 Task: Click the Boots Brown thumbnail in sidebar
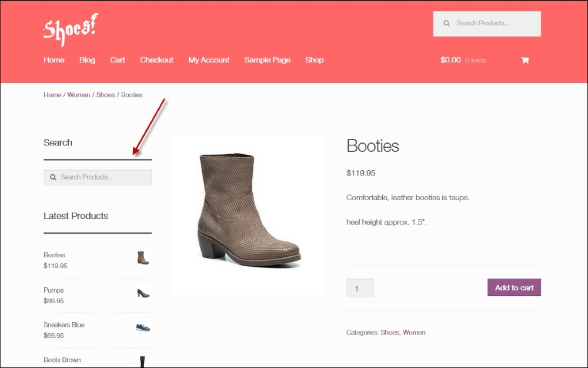pos(143,362)
